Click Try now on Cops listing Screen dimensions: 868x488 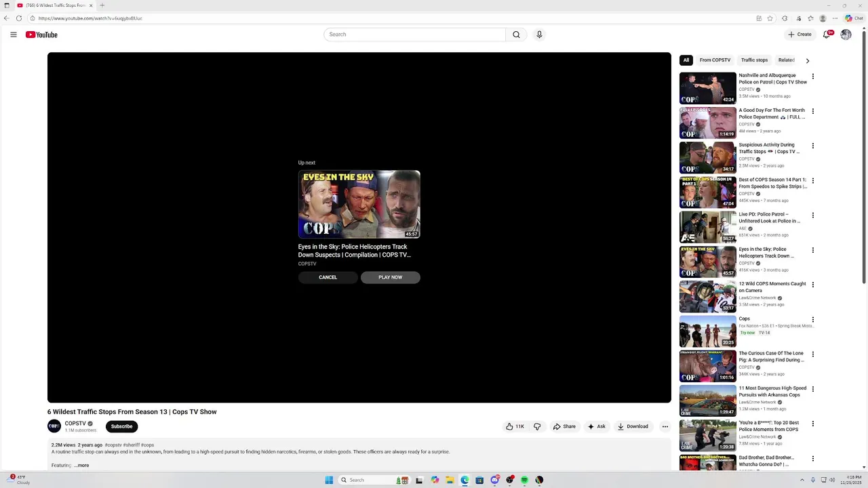(x=747, y=333)
